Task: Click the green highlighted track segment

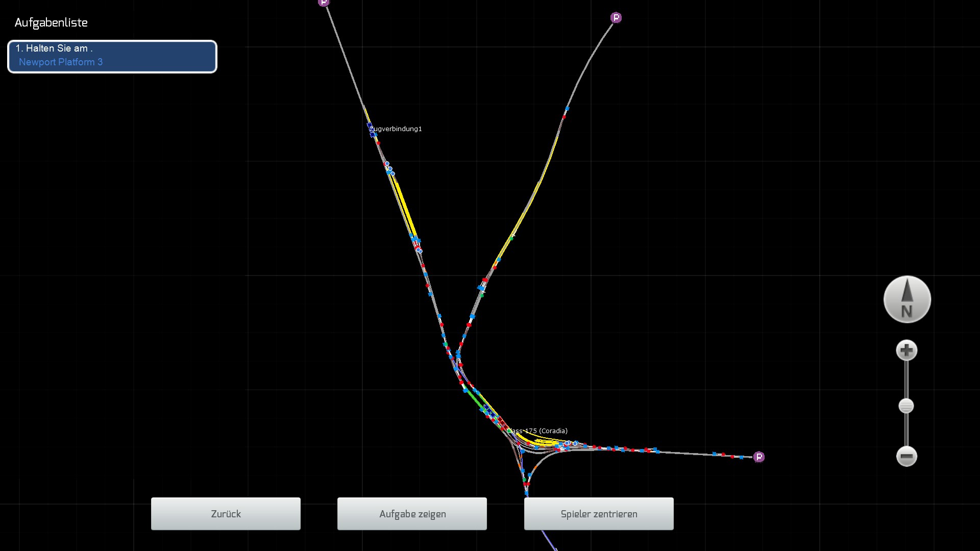Action: click(x=474, y=399)
